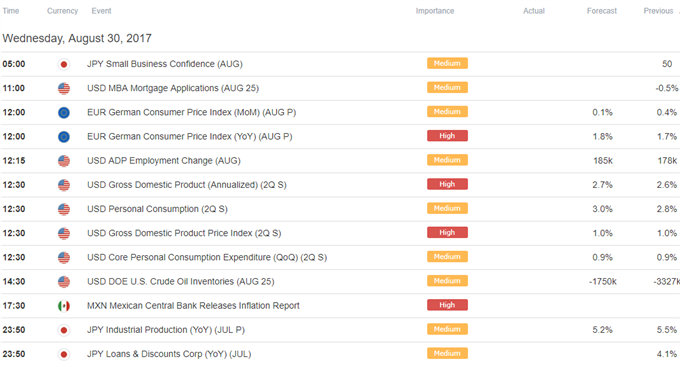The image size is (680, 367).
Task: Click the previous value 50 for Small Business Confidence
Action: tap(667, 64)
